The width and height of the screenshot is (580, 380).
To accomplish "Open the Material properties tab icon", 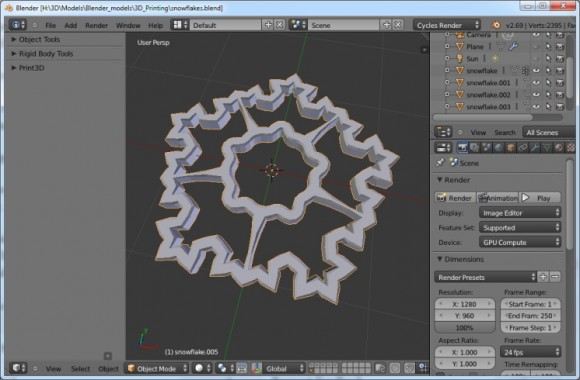I will [559, 148].
